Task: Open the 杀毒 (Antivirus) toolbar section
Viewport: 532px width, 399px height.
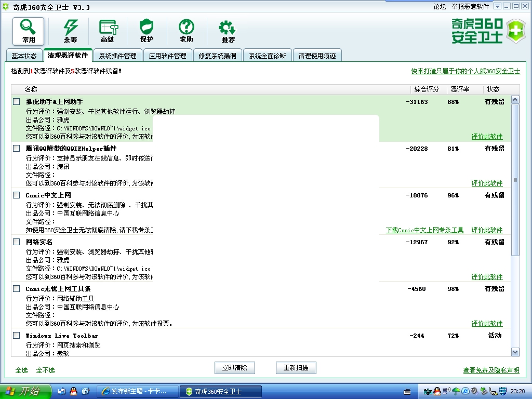Action: (71, 31)
